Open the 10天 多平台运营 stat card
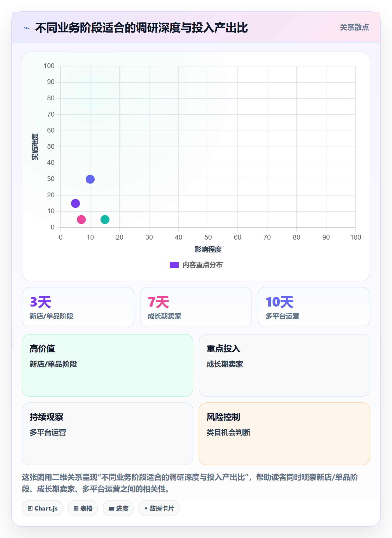 pos(314,307)
